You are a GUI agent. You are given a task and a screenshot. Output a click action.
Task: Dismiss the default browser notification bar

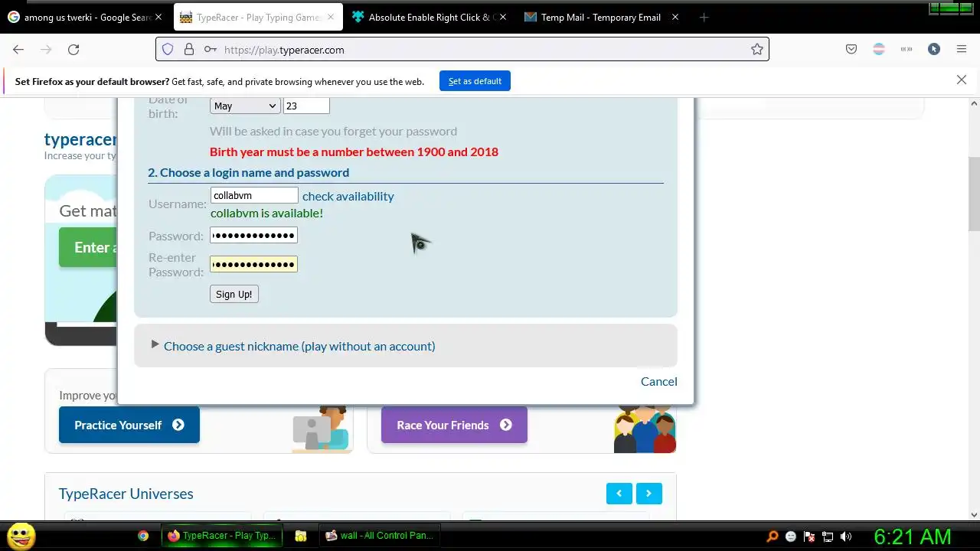pyautogui.click(x=962, y=80)
